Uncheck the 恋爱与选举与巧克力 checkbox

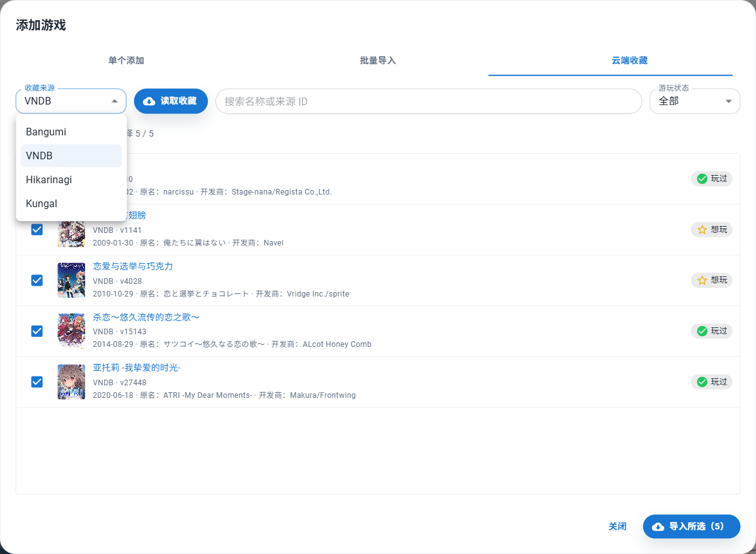[x=37, y=280]
